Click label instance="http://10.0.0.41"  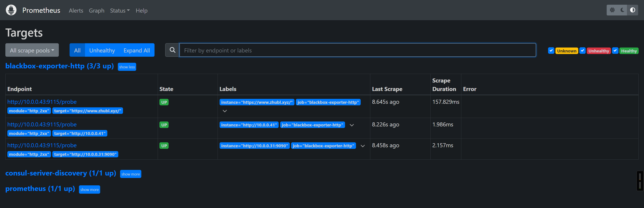(249, 125)
